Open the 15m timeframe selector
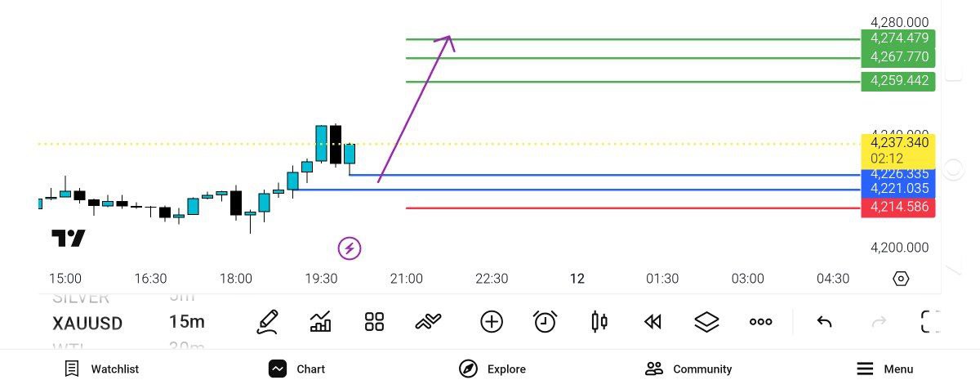The image size is (980, 389). pyautogui.click(x=187, y=322)
